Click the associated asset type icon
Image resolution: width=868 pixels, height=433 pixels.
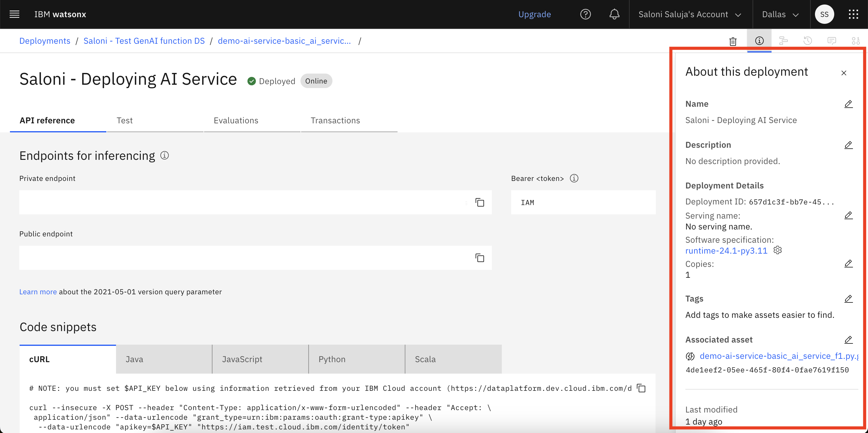[x=690, y=356]
